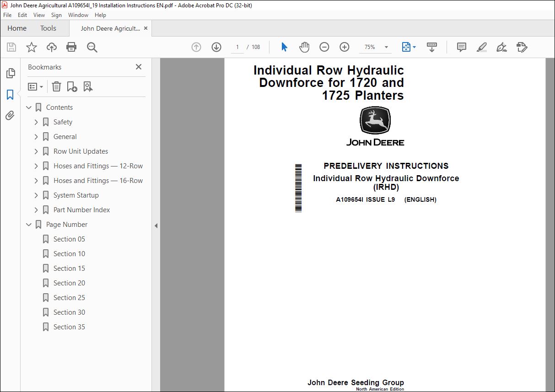Zoom out with the minus icon

coord(324,47)
